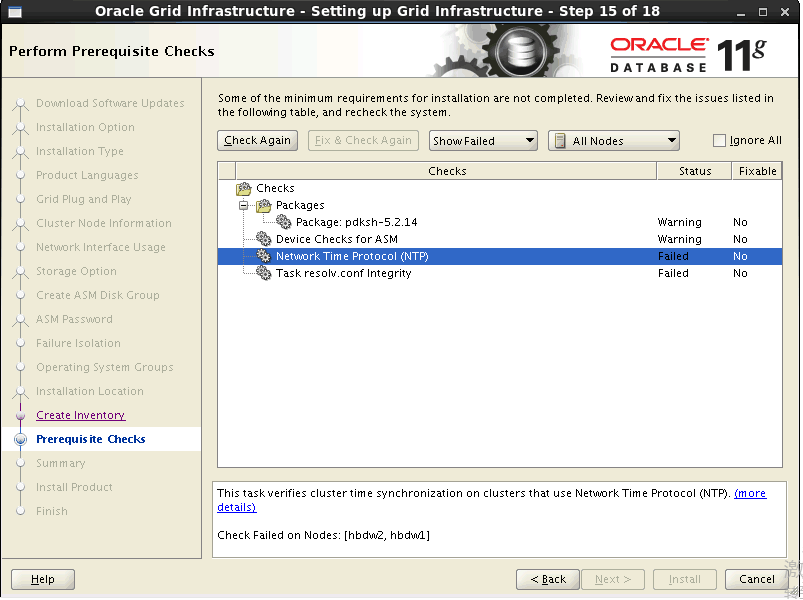Click the Warning status of Device Checks for ASM
Screen dimensions: 803x600
(680, 239)
